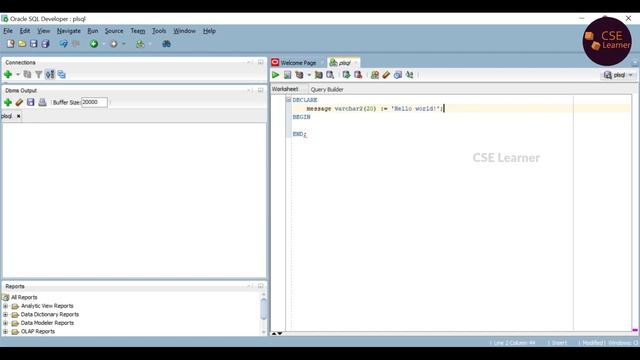The image size is (640, 360).
Task: Open dropdown arrow next to new connection plus
Action: [x=18, y=74]
